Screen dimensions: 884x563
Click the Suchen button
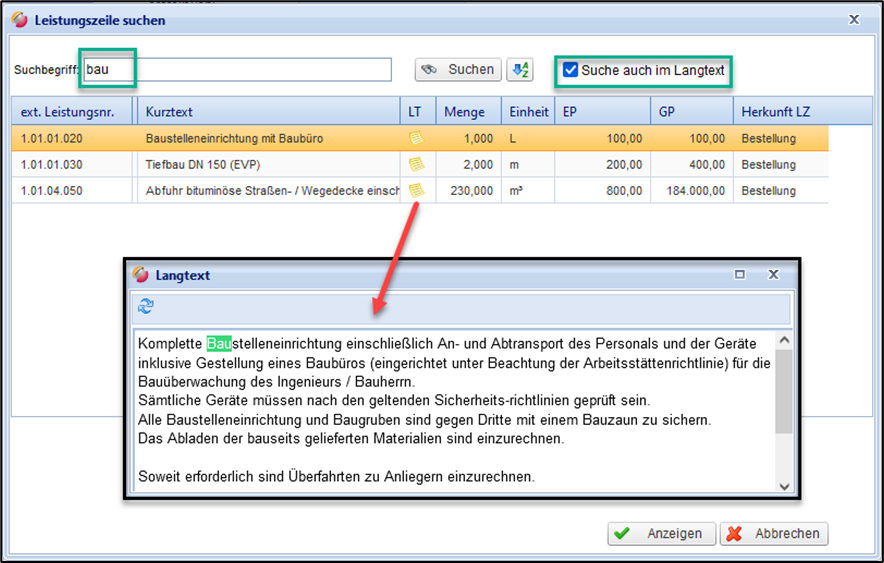click(458, 69)
